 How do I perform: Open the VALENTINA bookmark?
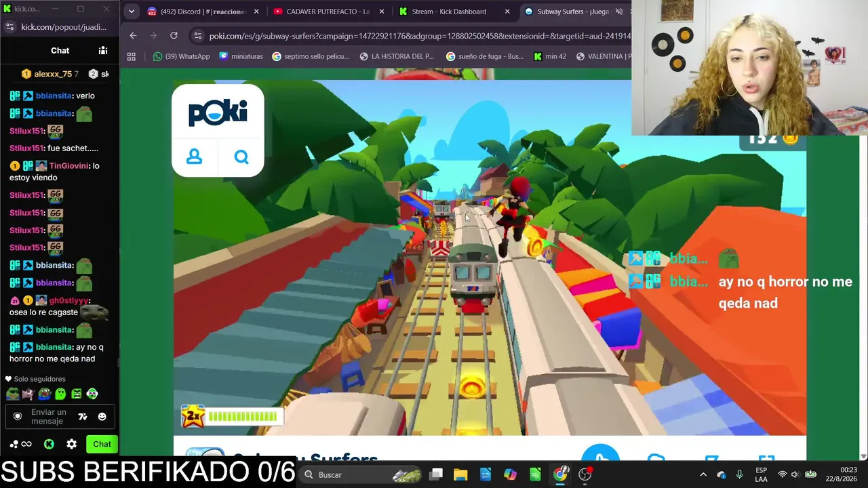coord(603,56)
